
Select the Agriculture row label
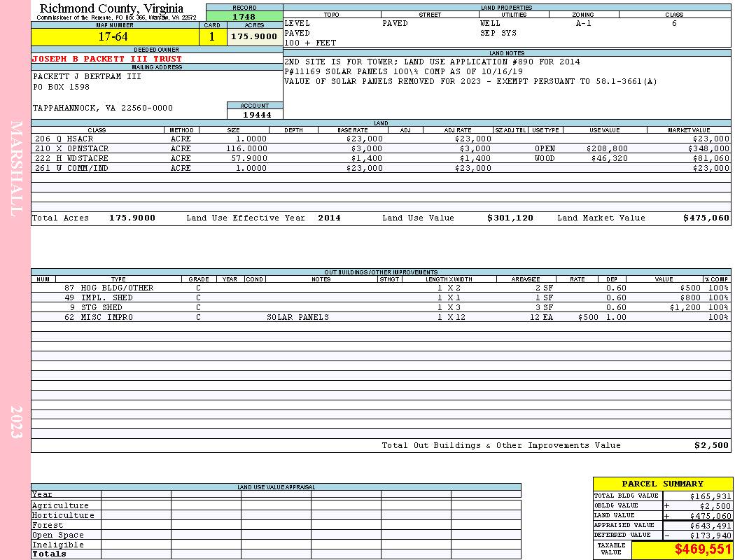(60, 505)
